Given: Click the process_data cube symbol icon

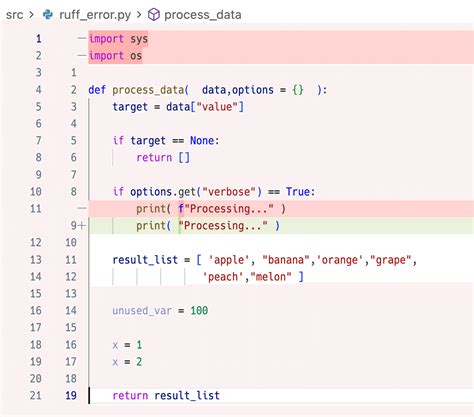Looking at the screenshot, I should (x=154, y=15).
